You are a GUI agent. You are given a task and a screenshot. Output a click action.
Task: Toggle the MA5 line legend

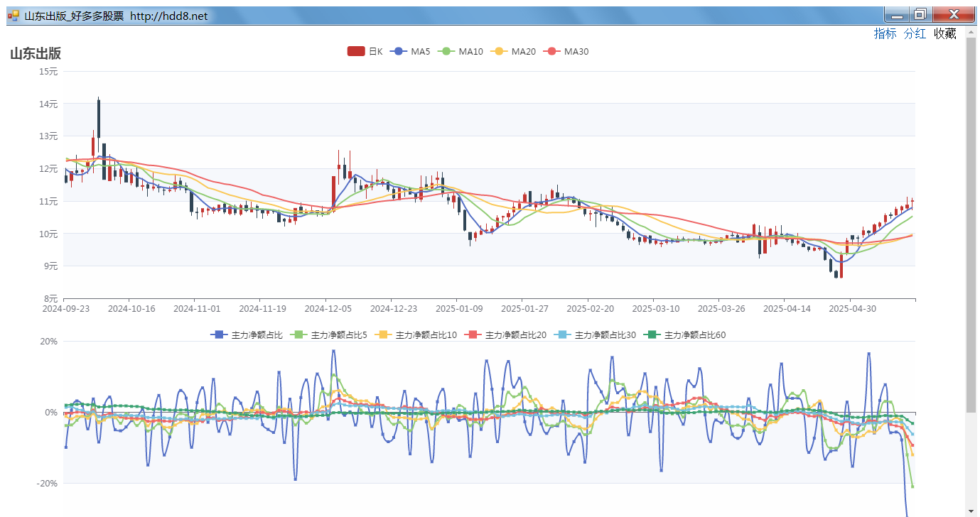pos(410,51)
